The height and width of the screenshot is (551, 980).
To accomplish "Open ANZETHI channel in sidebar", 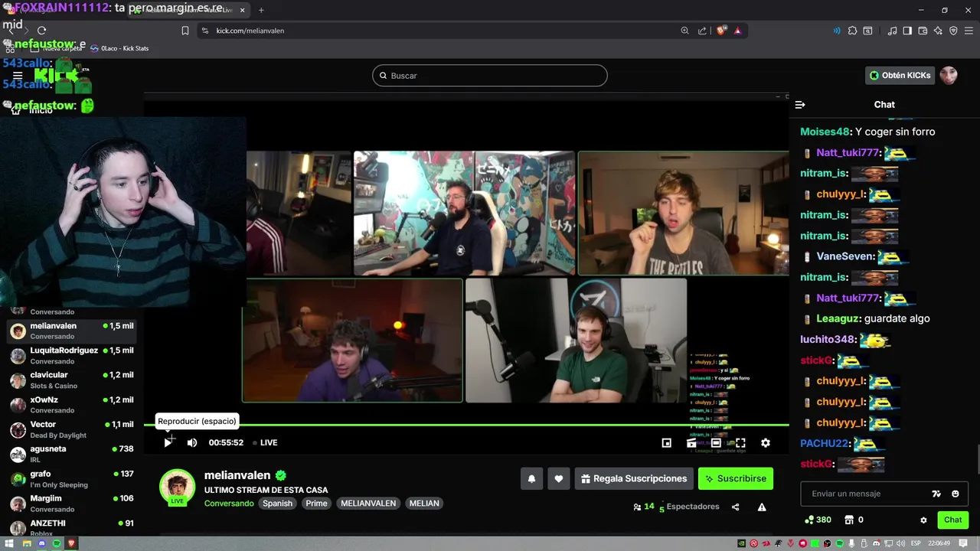I will [71, 527].
